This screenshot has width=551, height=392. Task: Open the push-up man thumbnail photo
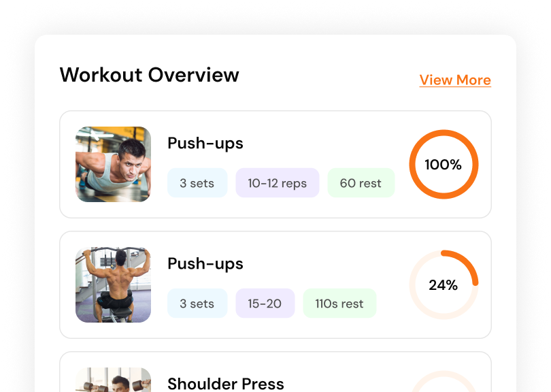pyautogui.click(x=113, y=164)
